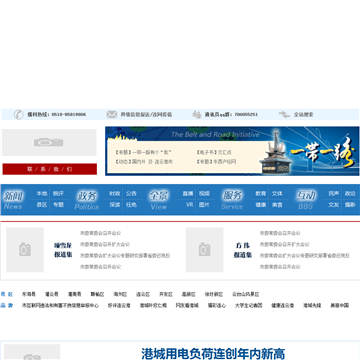Click the site search icon
The height and width of the screenshot is (360, 360).
[284, 114]
